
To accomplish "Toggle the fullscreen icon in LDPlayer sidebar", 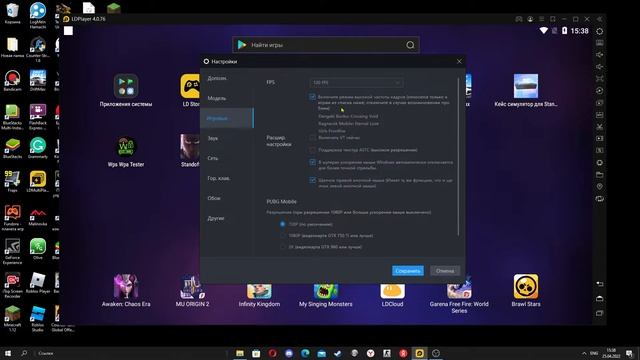I will (x=599, y=79).
